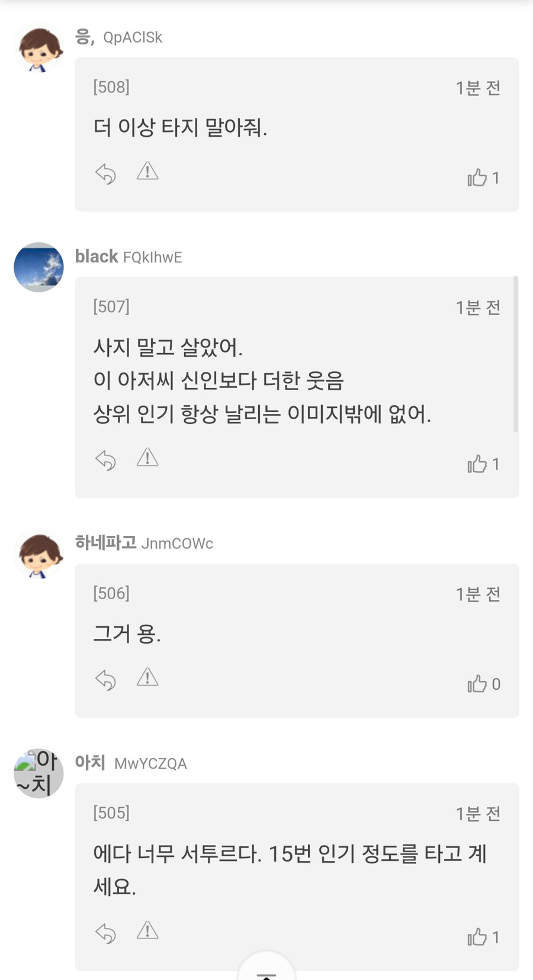Viewport: 533px width, 980px height.
Task: Click the username 'black' above comment [507]
Action: [96, 256]
